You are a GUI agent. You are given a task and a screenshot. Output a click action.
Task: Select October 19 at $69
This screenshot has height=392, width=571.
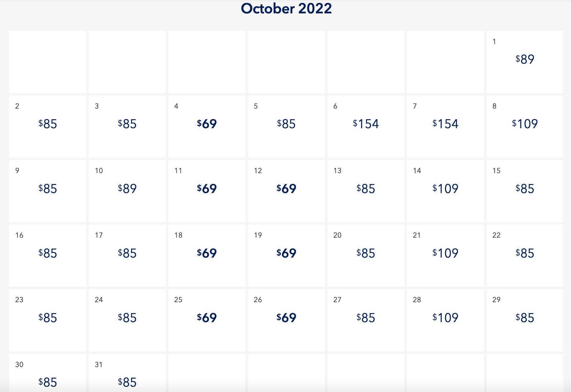pyautogui.click(x=286, y=253)
